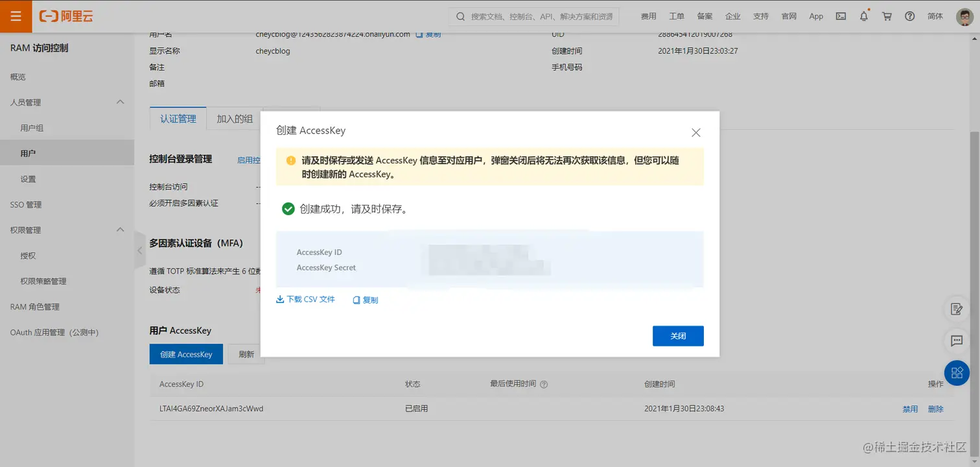Click the 显示名称 value cheycblog

(273, 51)
